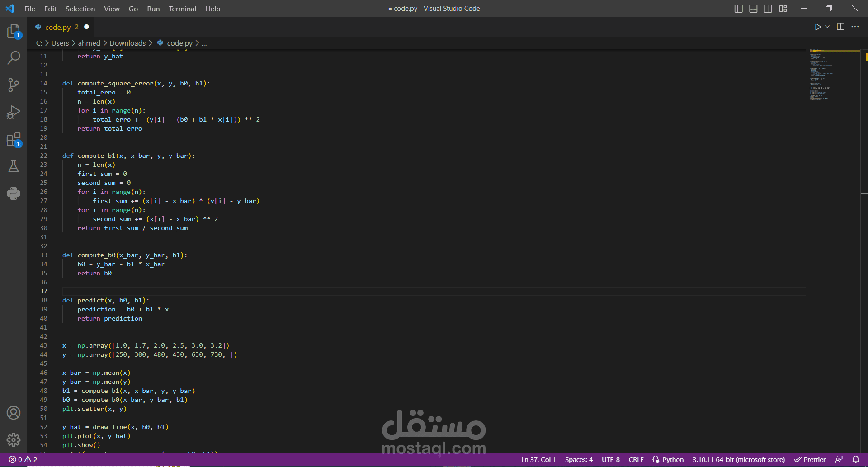Click 'plt.scatter(x, y)' on line 50
The image size is (868, 467).
pyautogui.click(x=94, y=409)
